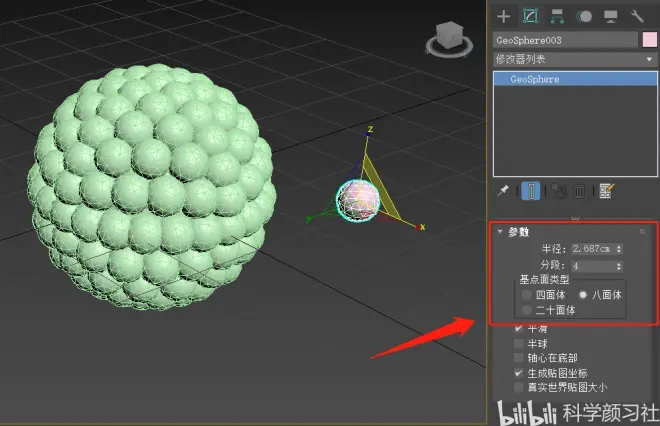
Task: Click the GeoSphere003 object name field
Action: 565,40
